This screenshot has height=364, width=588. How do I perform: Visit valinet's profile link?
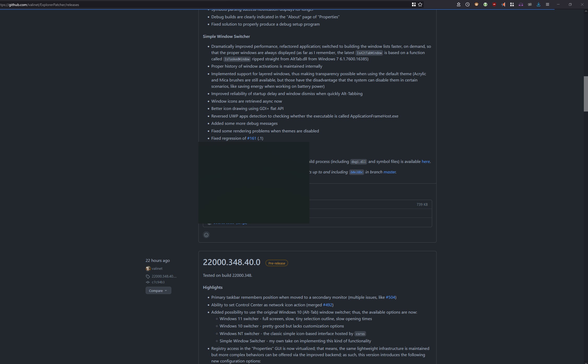tap(157, 268)
